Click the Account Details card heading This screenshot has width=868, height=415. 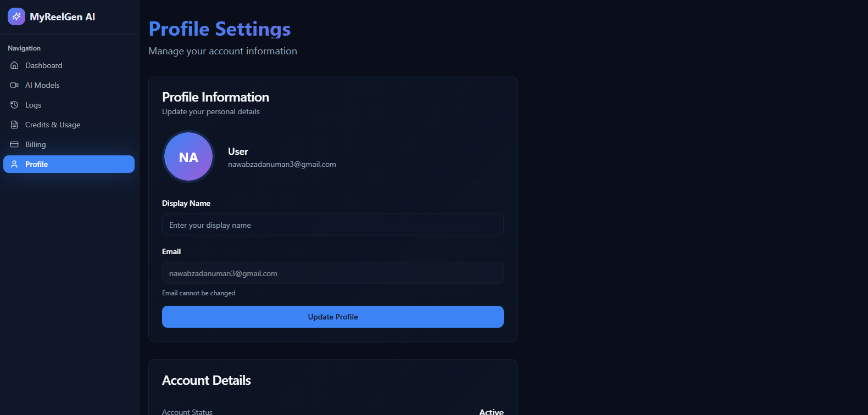[x=207, y=380]
